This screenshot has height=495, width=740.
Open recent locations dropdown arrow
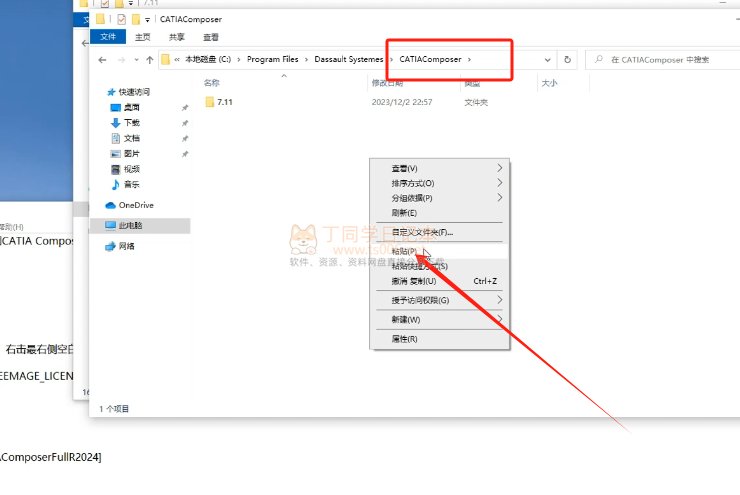[x=136, y=60]
